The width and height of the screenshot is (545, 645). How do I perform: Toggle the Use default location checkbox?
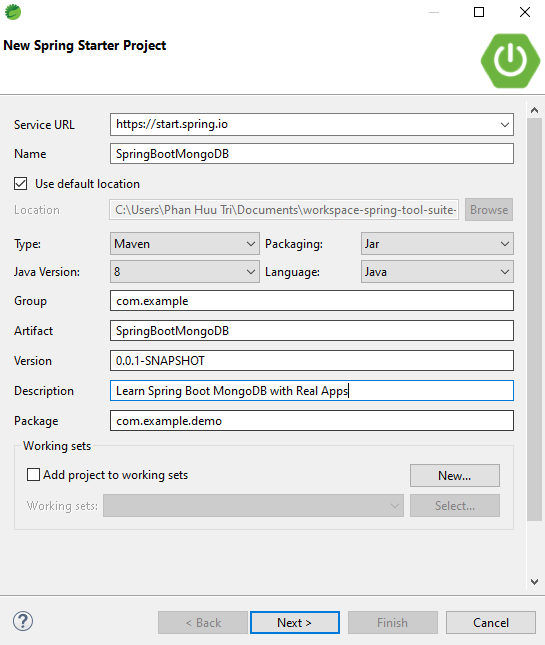coord(21,183)
